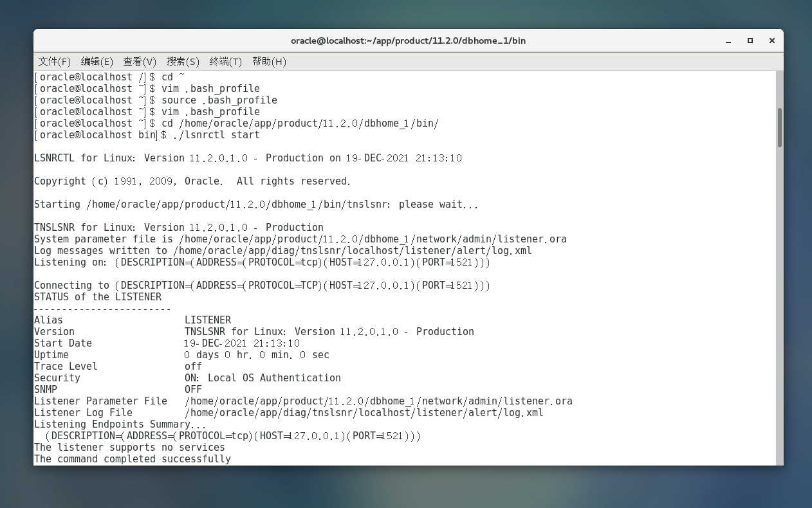Viewport: 812px width, 508px height.
Task: Click 'Listening Endpoints Summary...' line
Action: coord(120,424)
